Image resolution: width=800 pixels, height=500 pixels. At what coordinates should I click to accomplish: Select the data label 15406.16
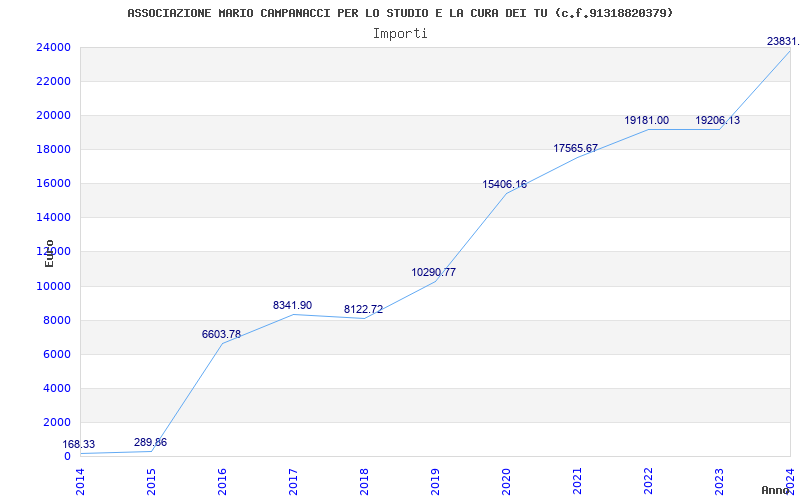pos(505,184)
